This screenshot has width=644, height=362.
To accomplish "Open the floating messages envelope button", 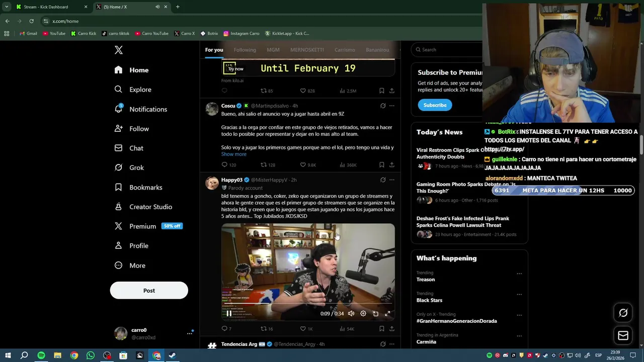I will [623, 335].
